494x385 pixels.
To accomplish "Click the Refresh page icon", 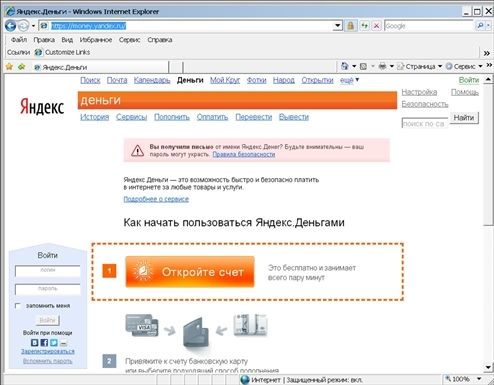I will [x=364, y=26].
